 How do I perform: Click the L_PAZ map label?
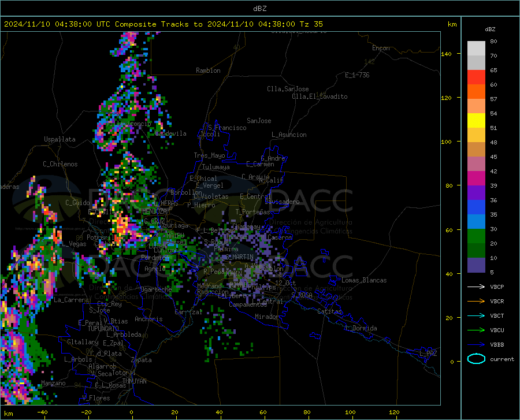[x=428, y=354]
